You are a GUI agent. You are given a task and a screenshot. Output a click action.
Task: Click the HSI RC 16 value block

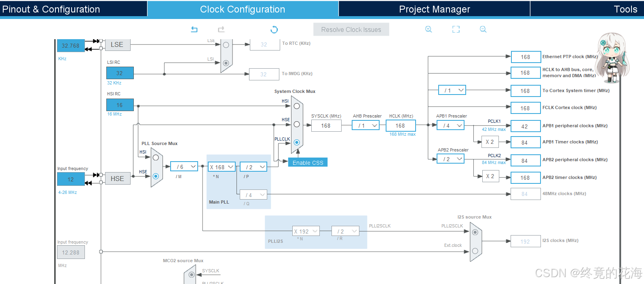point(120,105)
